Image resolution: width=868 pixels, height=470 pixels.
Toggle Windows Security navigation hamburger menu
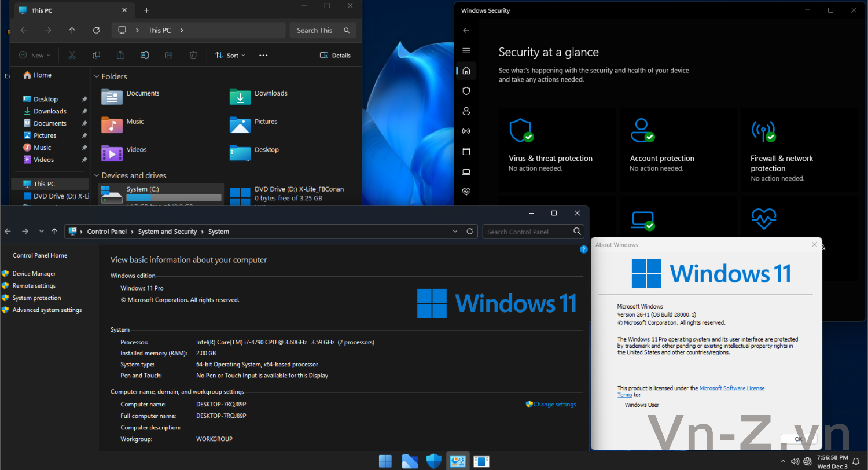coord(466,51)
